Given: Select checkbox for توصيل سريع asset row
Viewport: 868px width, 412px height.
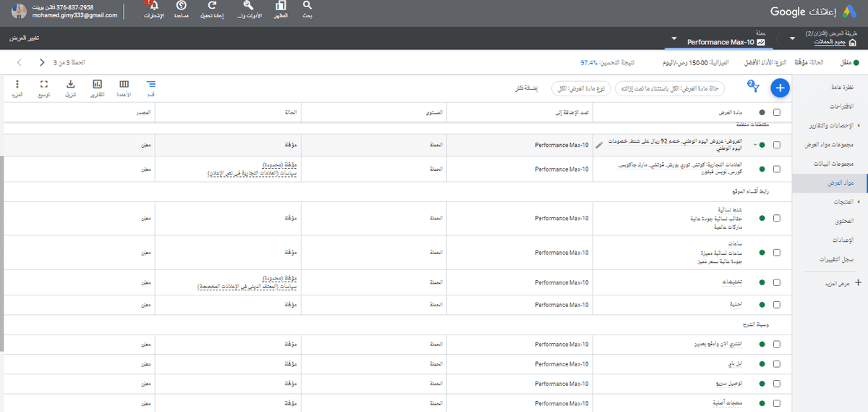Looking at the screenshot, I should pyautogui.click(x=777, y=383).
